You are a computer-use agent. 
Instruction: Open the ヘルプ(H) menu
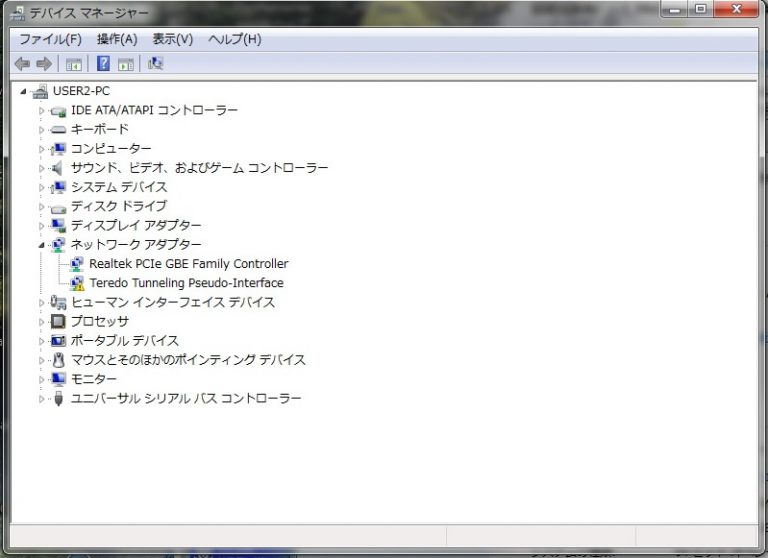pyautogui.click(x=234, y=39)
